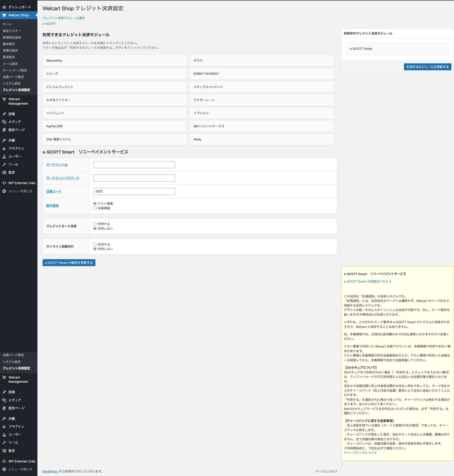Open ホーム in Welcart Shop submenu
454x476 pixels.
point(7,24)
